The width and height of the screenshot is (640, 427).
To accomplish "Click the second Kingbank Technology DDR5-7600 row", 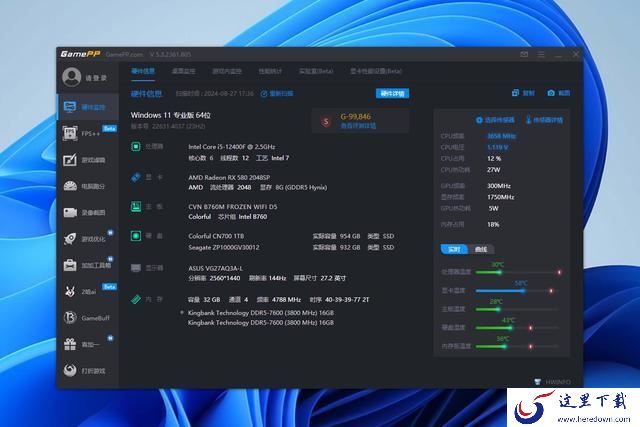I will point(261,322).
